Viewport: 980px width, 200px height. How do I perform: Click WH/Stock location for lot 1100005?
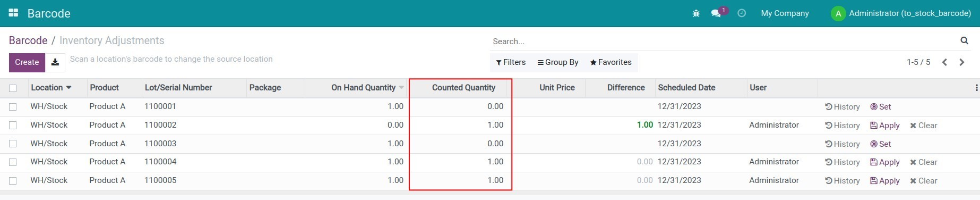click(x=49, y=180)
